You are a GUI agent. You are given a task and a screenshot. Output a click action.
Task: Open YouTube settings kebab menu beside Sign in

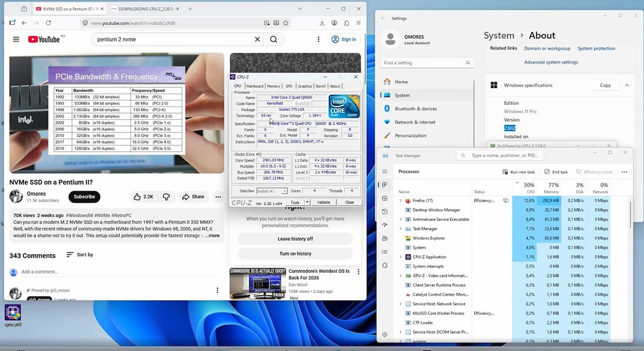pyautogui.click(x=318, y=39)
